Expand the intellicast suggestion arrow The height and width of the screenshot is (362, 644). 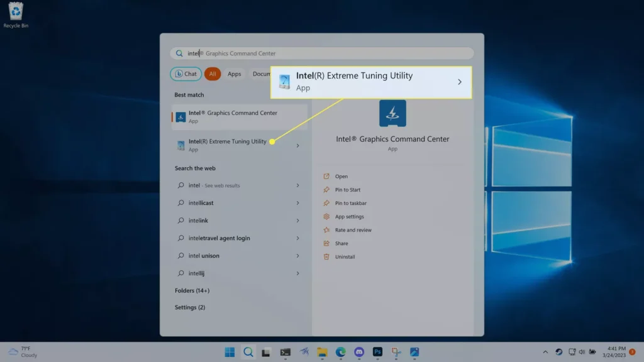coord(297,203)
